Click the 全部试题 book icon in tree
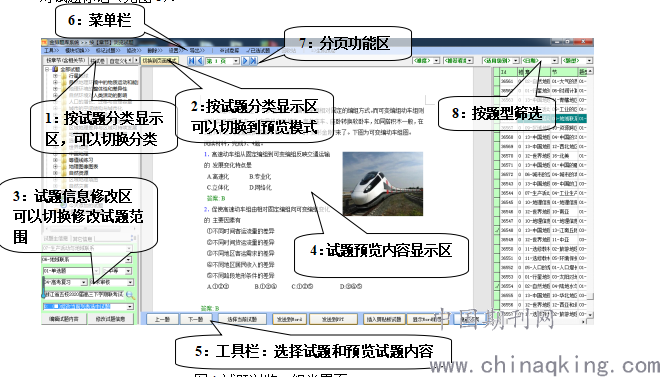 tap(55, 69)
